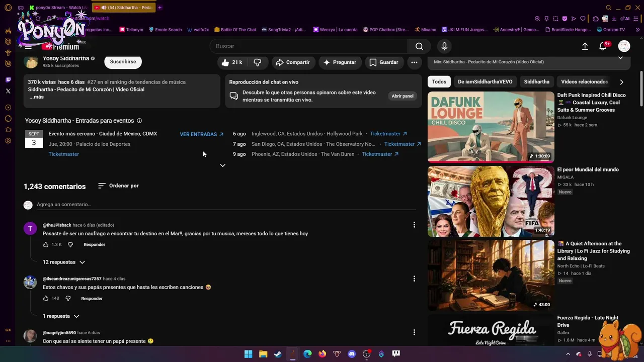Open YouTube notifications bell
Viewport: 644px width, 362px height.
(603, 46)
